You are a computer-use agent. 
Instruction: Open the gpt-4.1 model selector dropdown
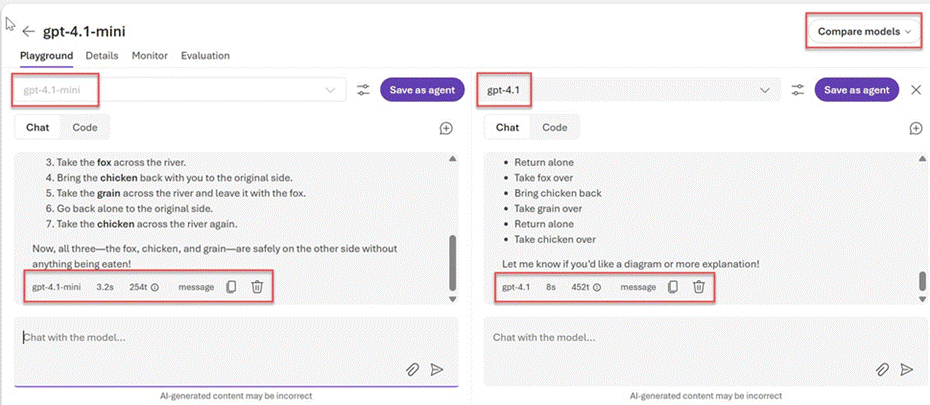click(x=629, y=90)
